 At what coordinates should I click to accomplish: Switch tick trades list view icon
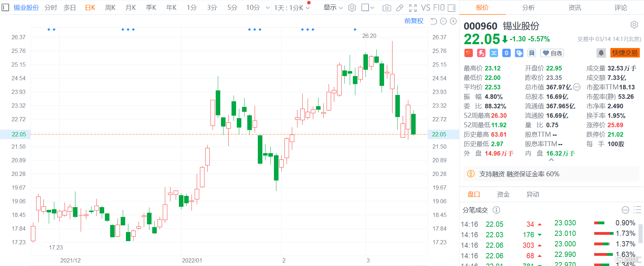637,210
